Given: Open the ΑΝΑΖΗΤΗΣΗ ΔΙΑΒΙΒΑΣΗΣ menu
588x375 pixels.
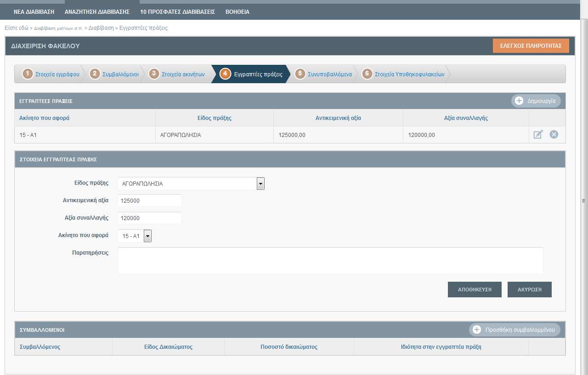Looking at the screenshot, I should click(97, 12).
